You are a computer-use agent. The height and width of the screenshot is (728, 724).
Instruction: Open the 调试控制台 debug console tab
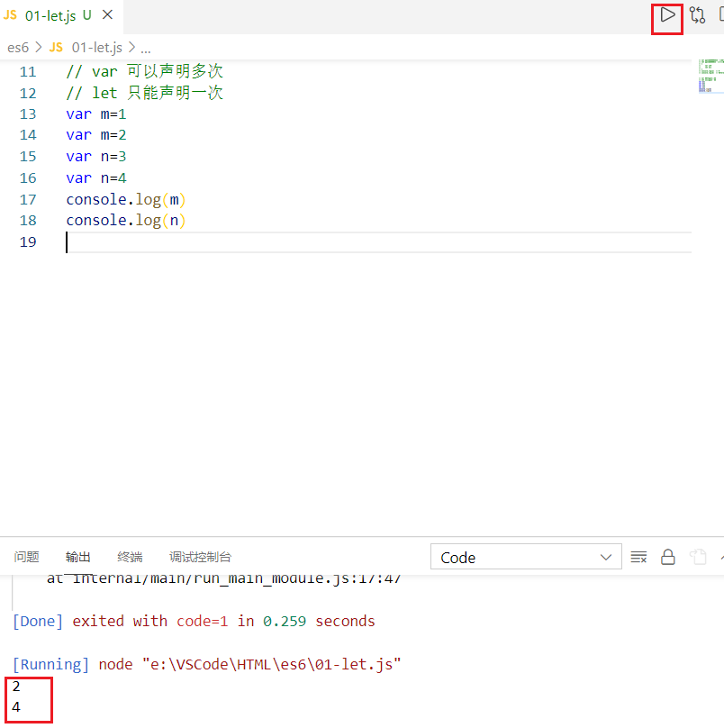[199, 557]
